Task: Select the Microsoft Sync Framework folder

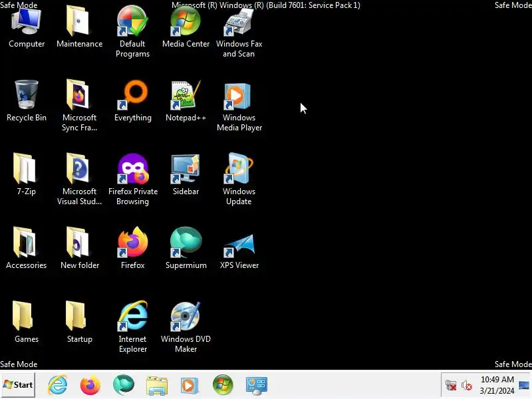Action: click(x=79, y=105)
